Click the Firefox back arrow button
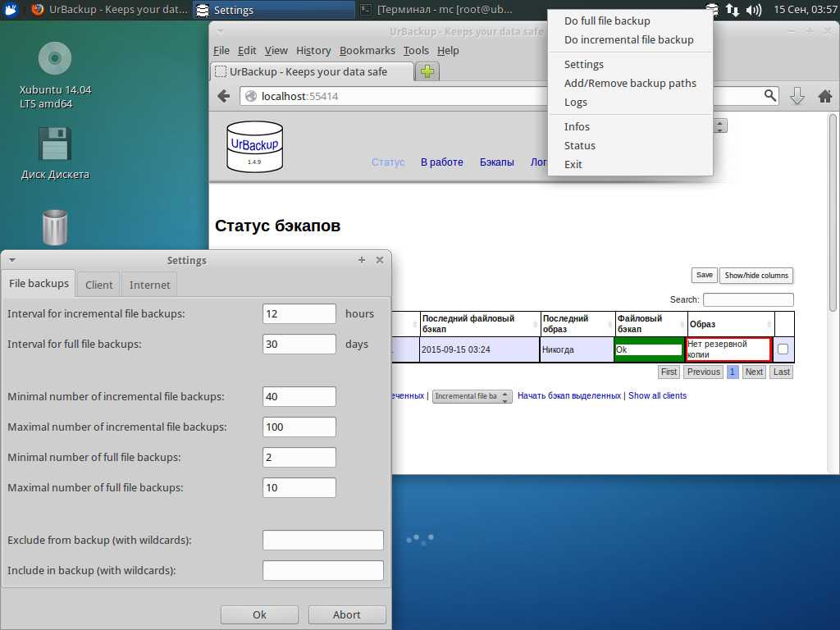 tap(223, 96)
